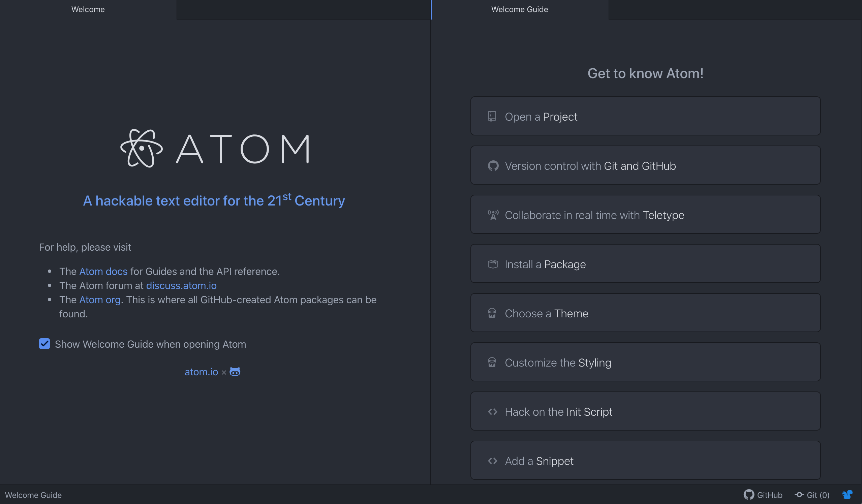This screenshot has height=504, width=862.
Task: Open the Atom docs link
Action: (103, 271)
